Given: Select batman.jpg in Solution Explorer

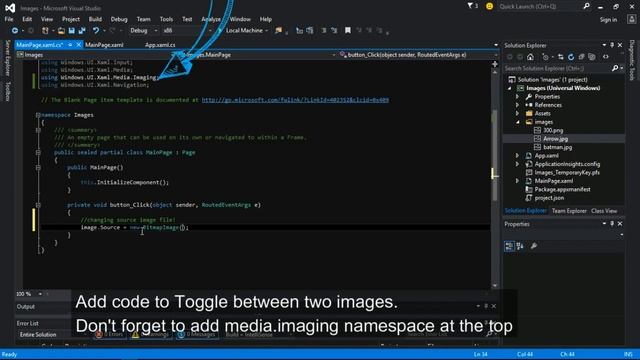Looking at the screenshot, I should click(x=558, y=147).
